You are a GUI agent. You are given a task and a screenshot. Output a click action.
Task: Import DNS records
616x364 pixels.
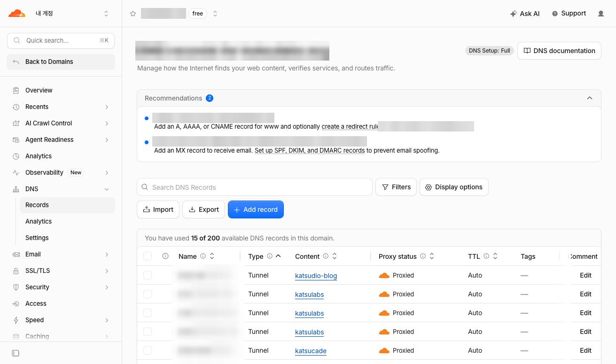point(158,209)
